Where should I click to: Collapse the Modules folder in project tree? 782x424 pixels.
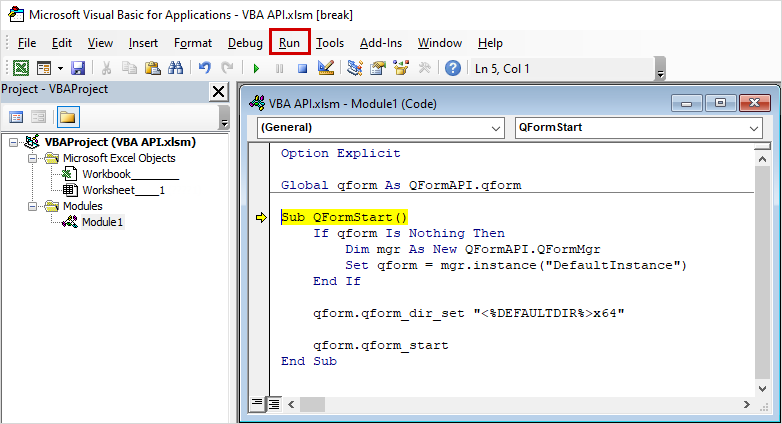[x=34, y=205]
